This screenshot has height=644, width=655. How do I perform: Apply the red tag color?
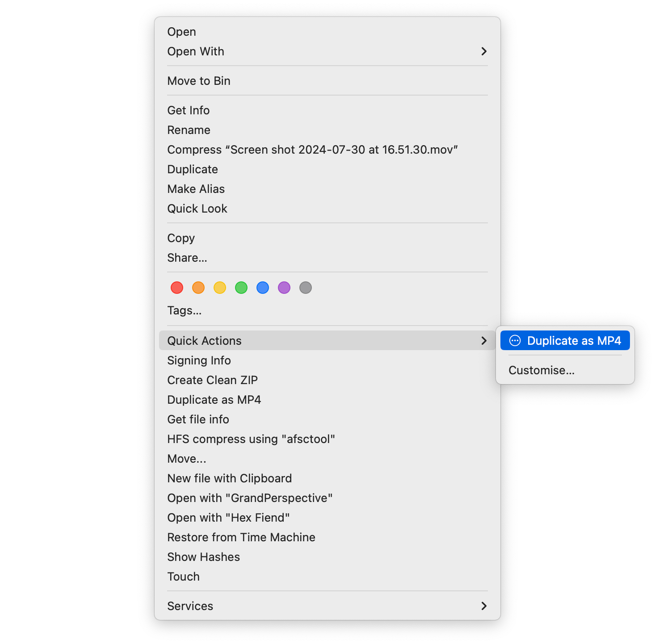tap(177, 288)
